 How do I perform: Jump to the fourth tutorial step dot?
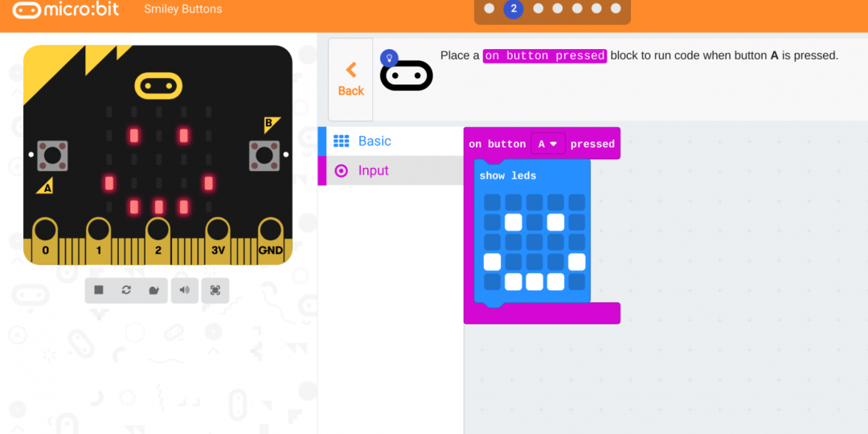coord(558,8)
